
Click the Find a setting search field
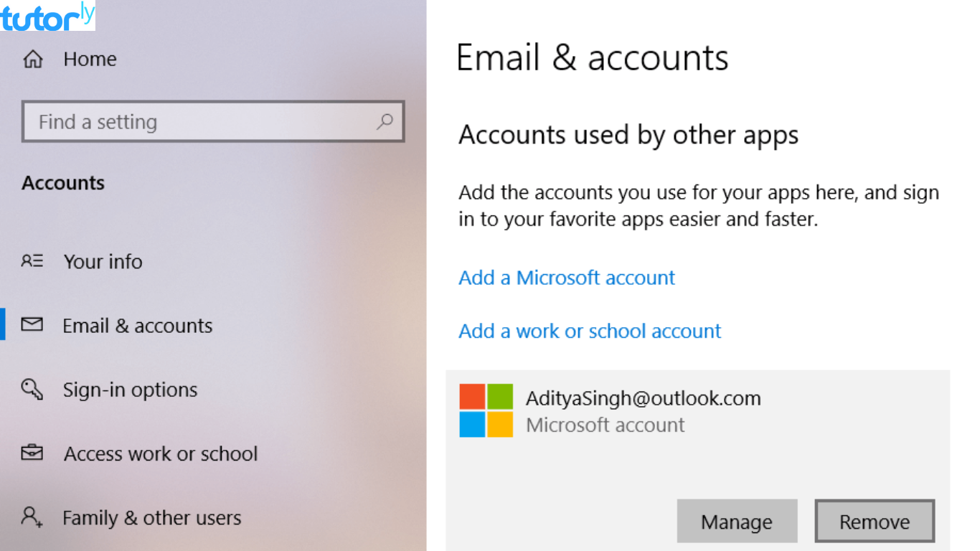pos(201,121)
